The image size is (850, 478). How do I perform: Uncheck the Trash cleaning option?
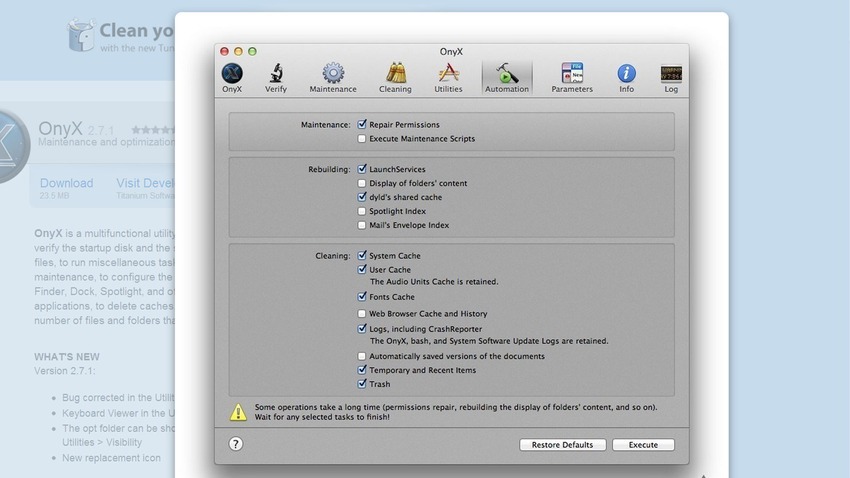tap(362, 384)
